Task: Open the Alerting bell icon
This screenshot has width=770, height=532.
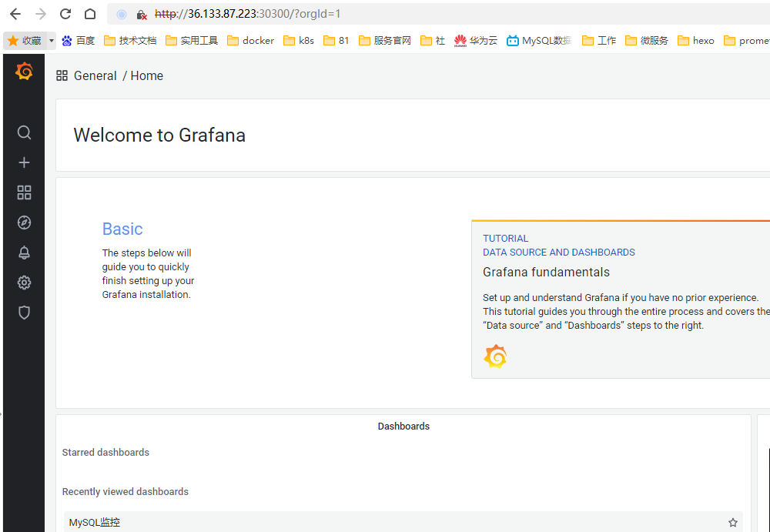Action: (24, 253)
